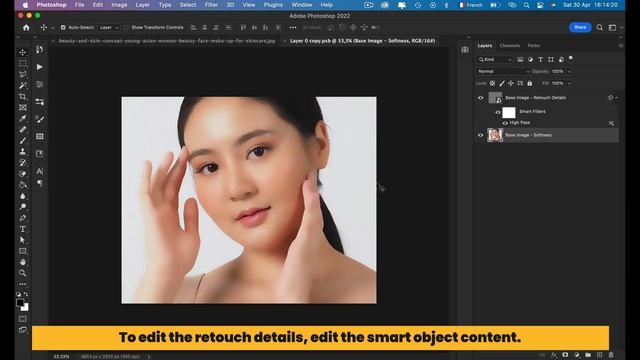Select the Type tool
This screenshot has height=360, width=640.
[23, 229]
